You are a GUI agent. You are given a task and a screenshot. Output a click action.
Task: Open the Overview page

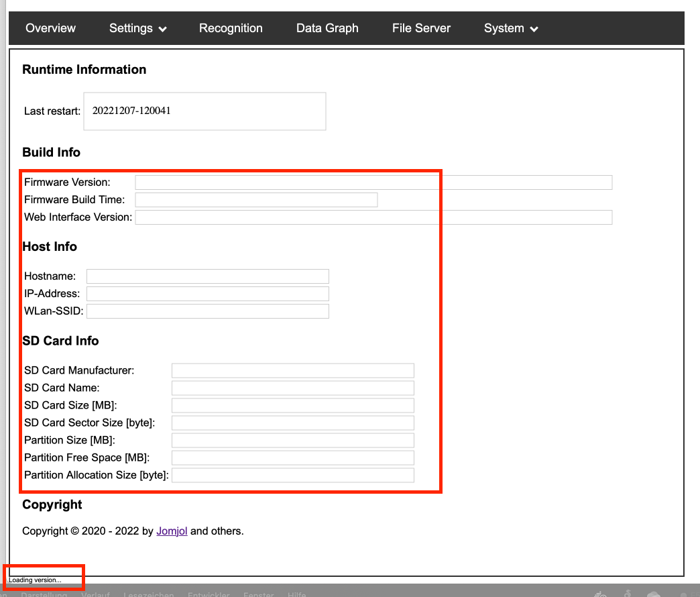pos(50,28)
